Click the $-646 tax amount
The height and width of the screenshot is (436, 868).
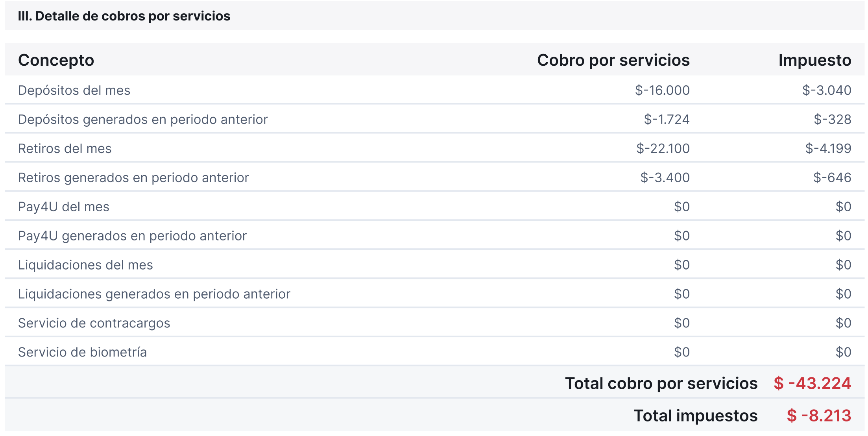point(832,178)
